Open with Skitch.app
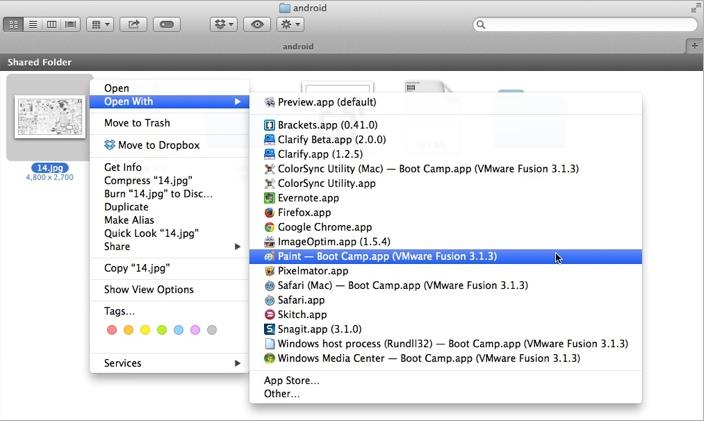704x421 pixels. point(445,315)
